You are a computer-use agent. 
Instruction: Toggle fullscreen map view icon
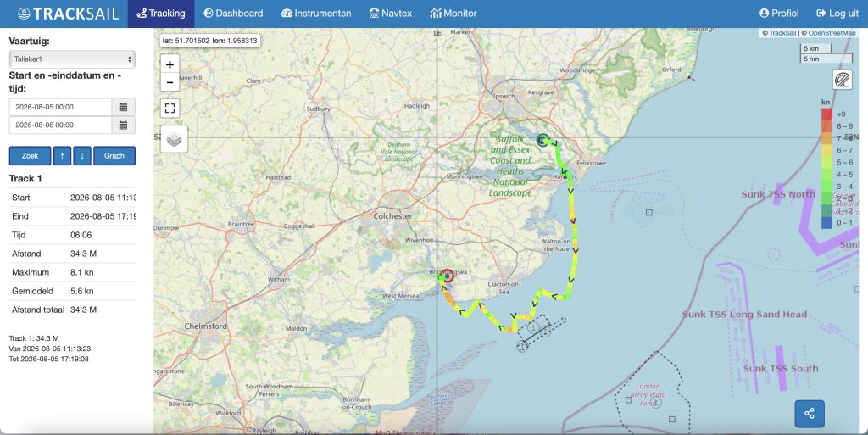pyautogui.click(x=170, y=108)
